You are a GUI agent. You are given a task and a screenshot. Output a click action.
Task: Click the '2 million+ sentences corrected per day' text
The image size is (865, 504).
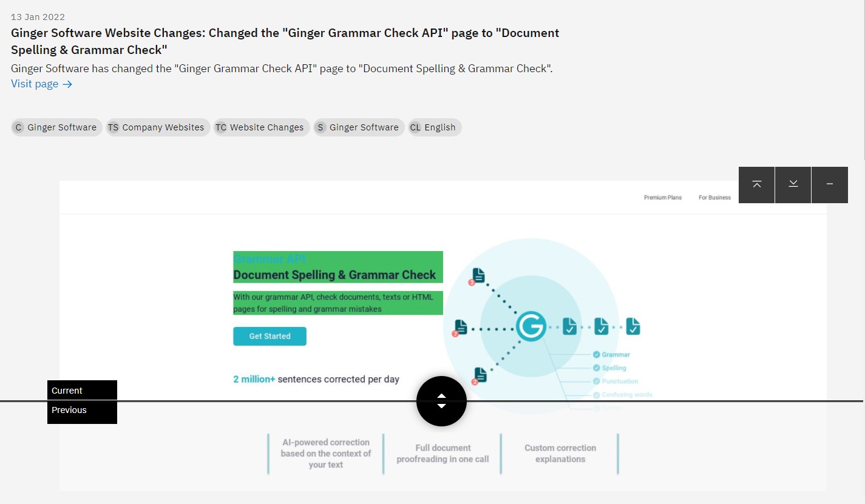tap(316, 379)
